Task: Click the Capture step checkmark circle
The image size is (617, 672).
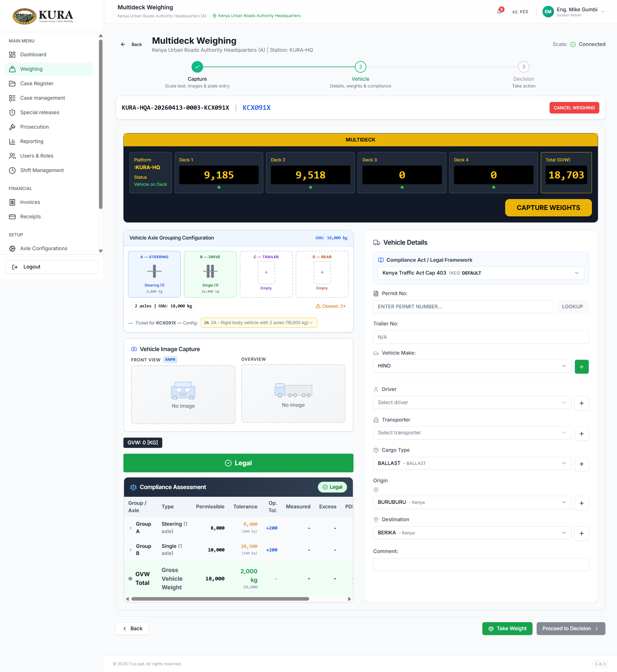Action: click(197, 67)
